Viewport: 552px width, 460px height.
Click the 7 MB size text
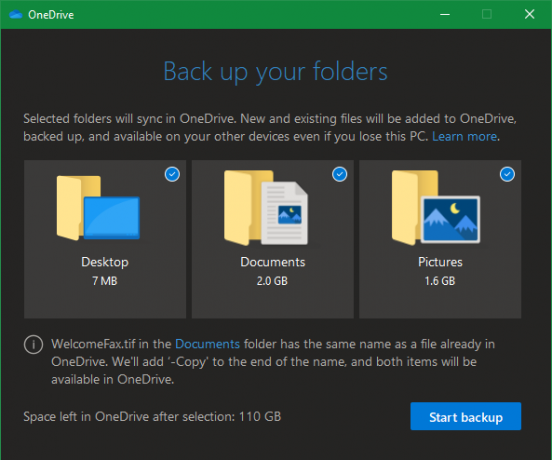(105, 281)
